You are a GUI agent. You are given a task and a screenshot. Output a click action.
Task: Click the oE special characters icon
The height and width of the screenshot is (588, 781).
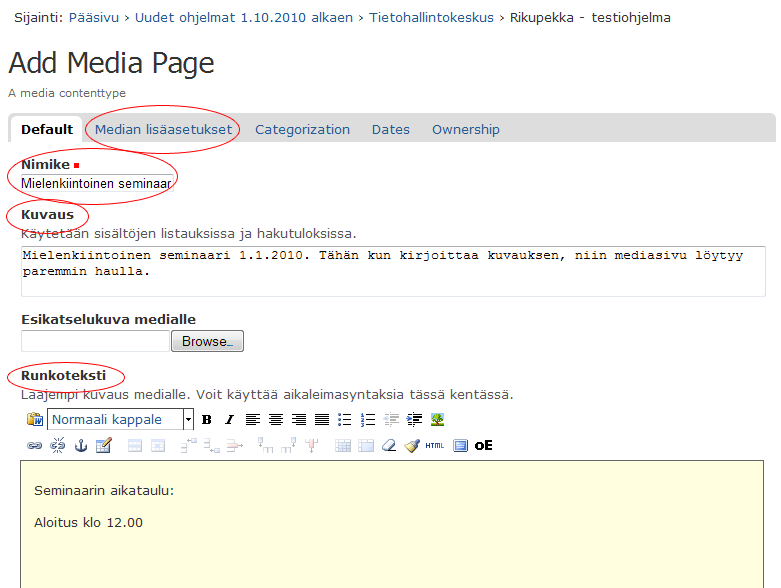[483, 446]
